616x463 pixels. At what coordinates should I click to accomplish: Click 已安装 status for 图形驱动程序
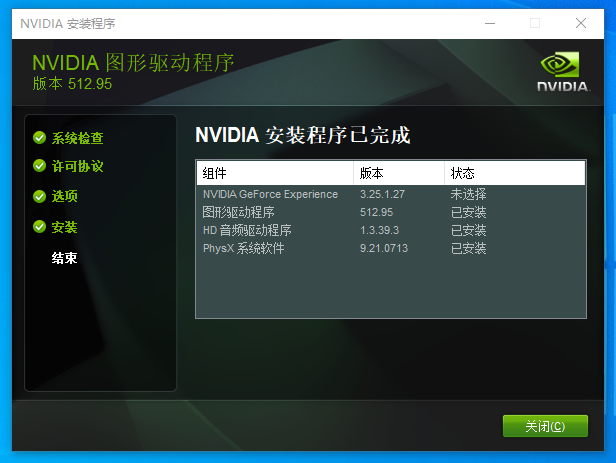click(468, 212)
